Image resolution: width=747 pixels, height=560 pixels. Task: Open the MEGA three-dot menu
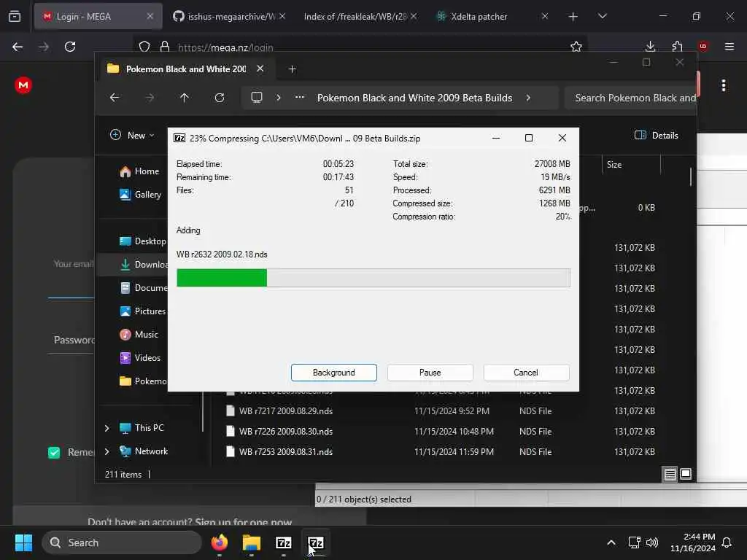pos(724,86)
